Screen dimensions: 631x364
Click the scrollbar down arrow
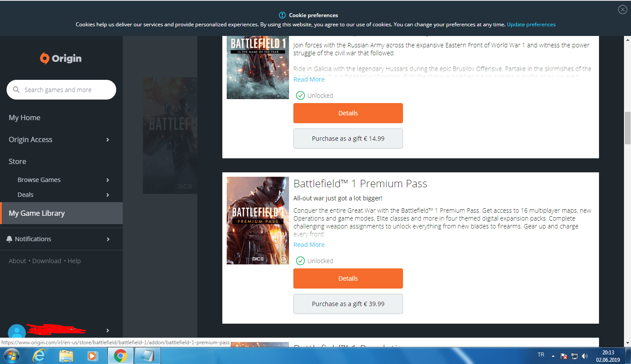[627, 343]
